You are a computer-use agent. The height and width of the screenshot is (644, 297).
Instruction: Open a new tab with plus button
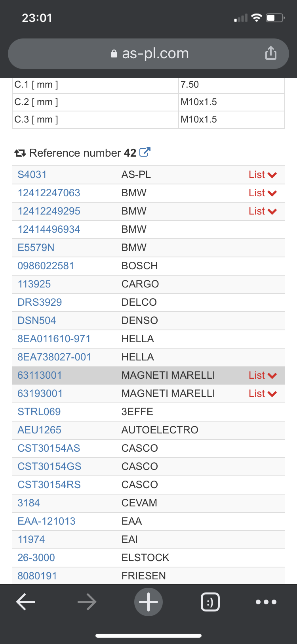[148, 602]
